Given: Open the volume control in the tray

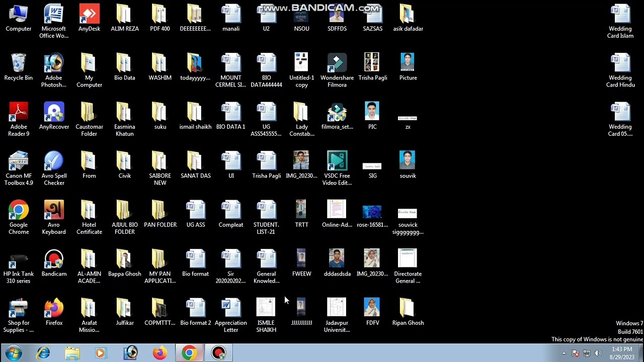Looking at the screenshot, I should coord(598,353).
